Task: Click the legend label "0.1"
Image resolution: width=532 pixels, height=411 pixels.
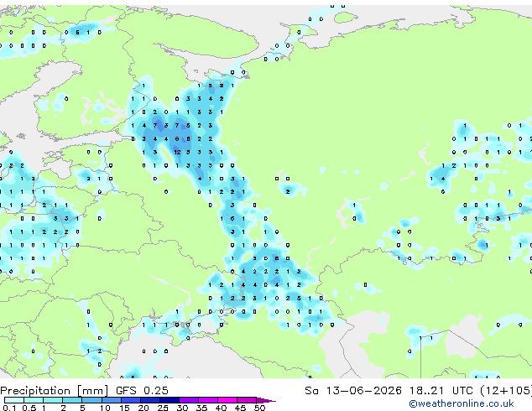Action: [9, 408]
